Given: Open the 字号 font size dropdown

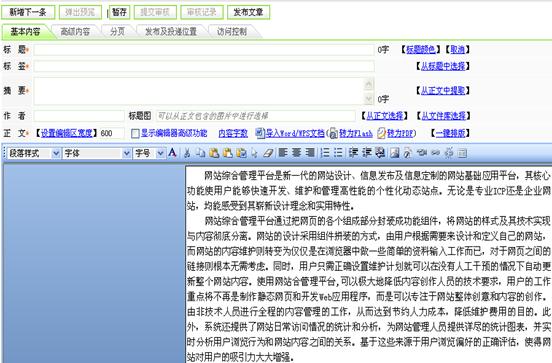Looking at the screenshot, I should tap(149, 153).
